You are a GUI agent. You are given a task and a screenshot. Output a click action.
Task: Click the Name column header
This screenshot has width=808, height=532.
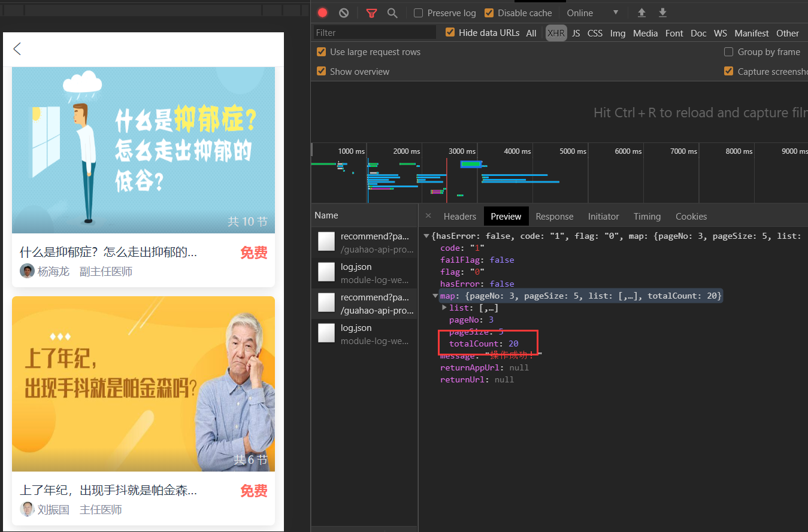pyautogui.click(x=364, y=215)
